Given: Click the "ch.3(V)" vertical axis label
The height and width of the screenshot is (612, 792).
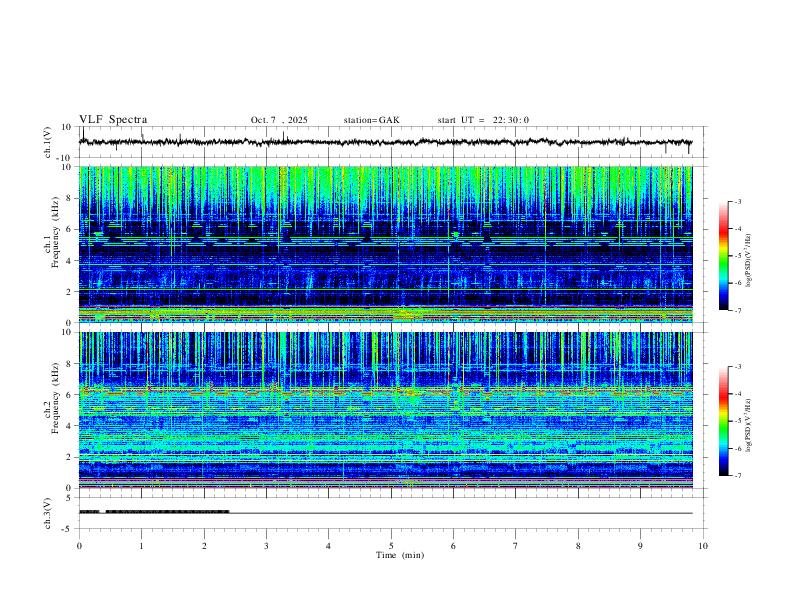Looking at the screenshot, I should (x=48, y=513).
